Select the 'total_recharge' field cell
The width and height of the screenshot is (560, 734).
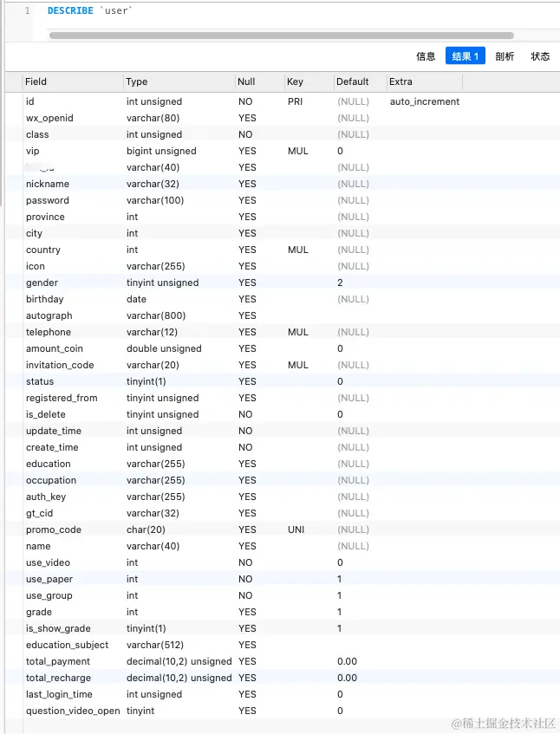click(x=59, y=678)
